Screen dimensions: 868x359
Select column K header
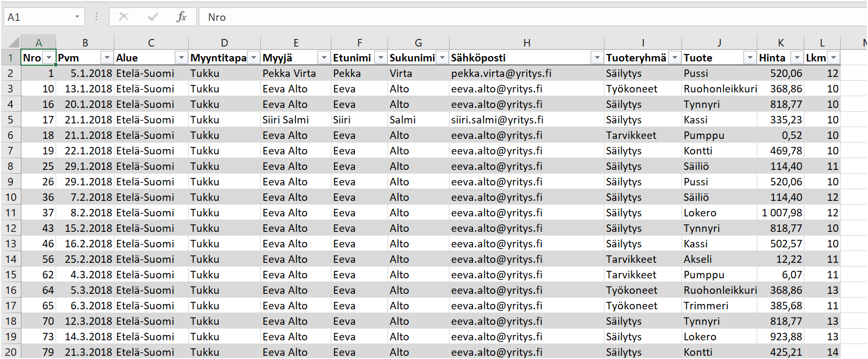(x=781, y=43)
